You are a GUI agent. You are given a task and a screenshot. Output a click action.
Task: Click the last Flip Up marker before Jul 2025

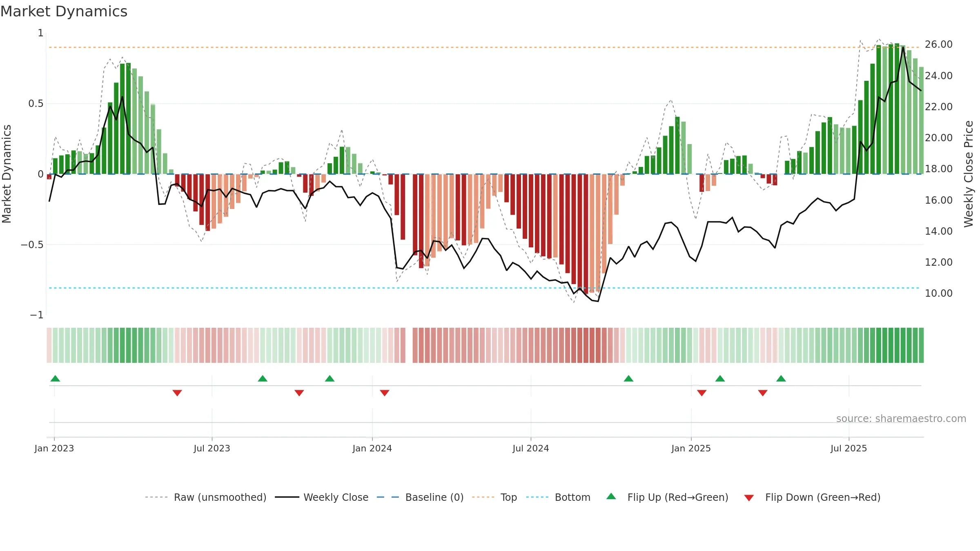(781, 379)
